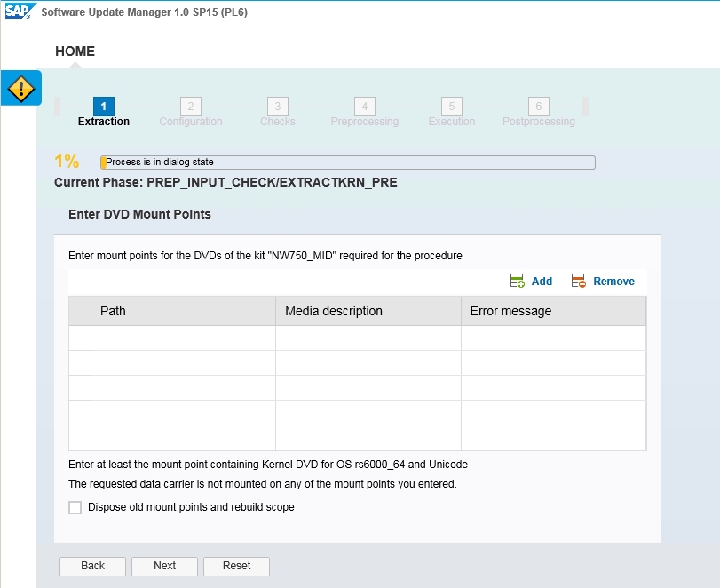Screen dimensions: 720x588
Task: Click the Reset button
Action: point(236,566)
